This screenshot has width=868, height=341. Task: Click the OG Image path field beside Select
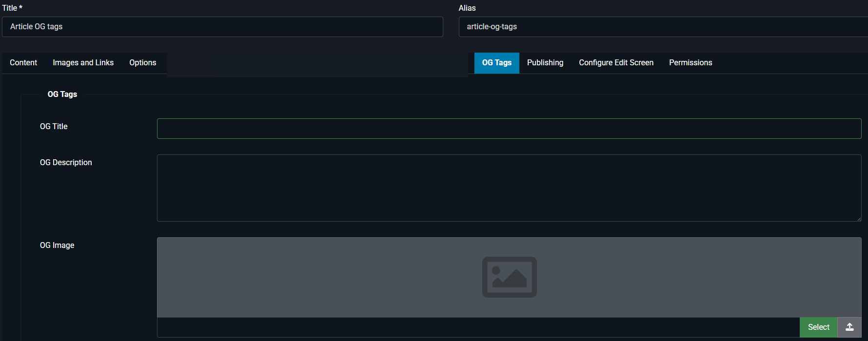(478, 327)
